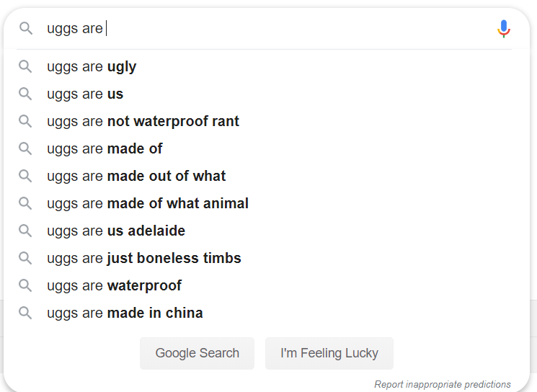Select suggestion 'uggs are us'
537x392 pixels.
pos(85,94)
